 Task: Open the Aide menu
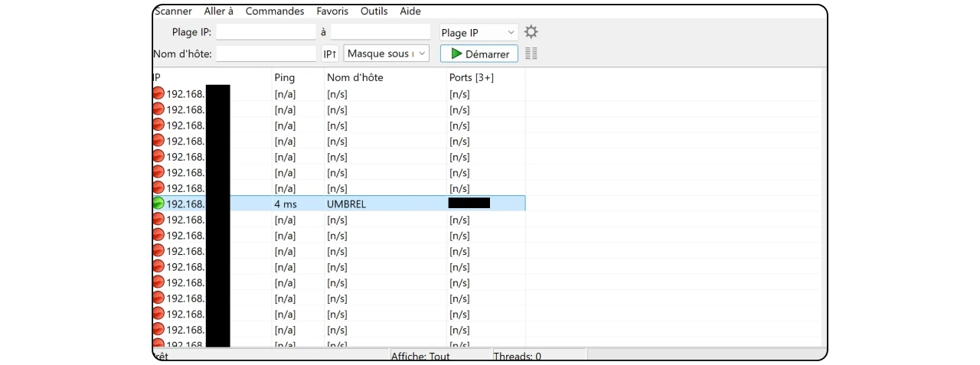pyautogui.click(x=410, y=11)
